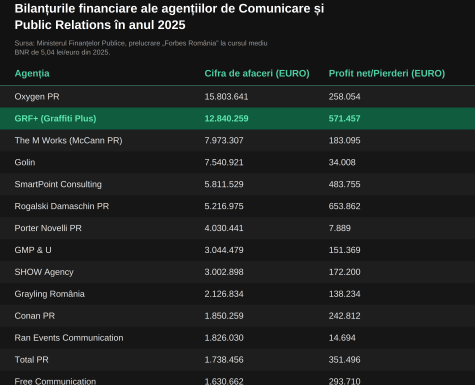Select the Oxygen PR agency name
This screenshot has height=385, width=475.
[x=37, y=97]
